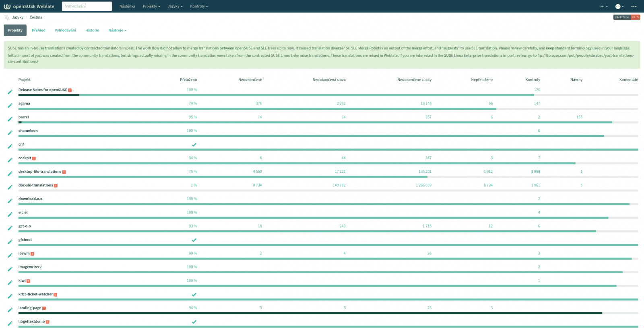Open the three-dots more menu

point(634,6)
